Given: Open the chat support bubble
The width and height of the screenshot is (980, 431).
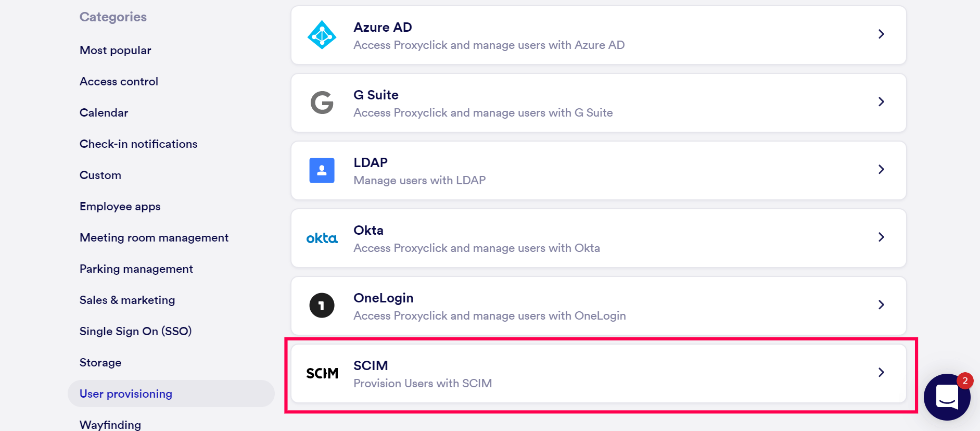Looking at the screenshot, I should [947, 397].
